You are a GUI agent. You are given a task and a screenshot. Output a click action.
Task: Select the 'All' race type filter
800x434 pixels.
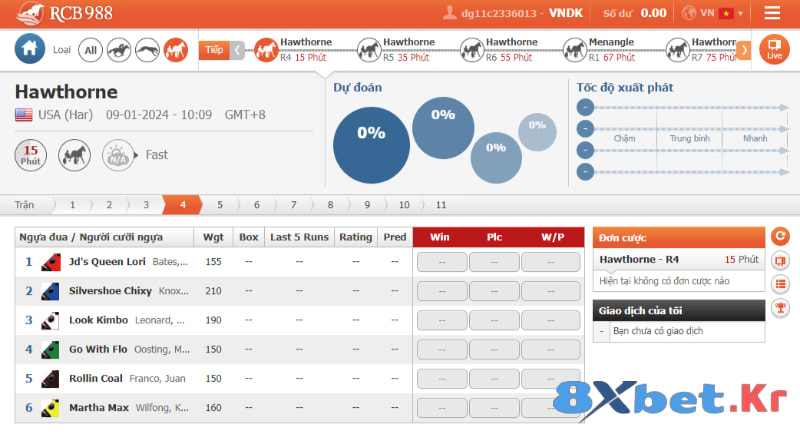[x=90, y=49]
